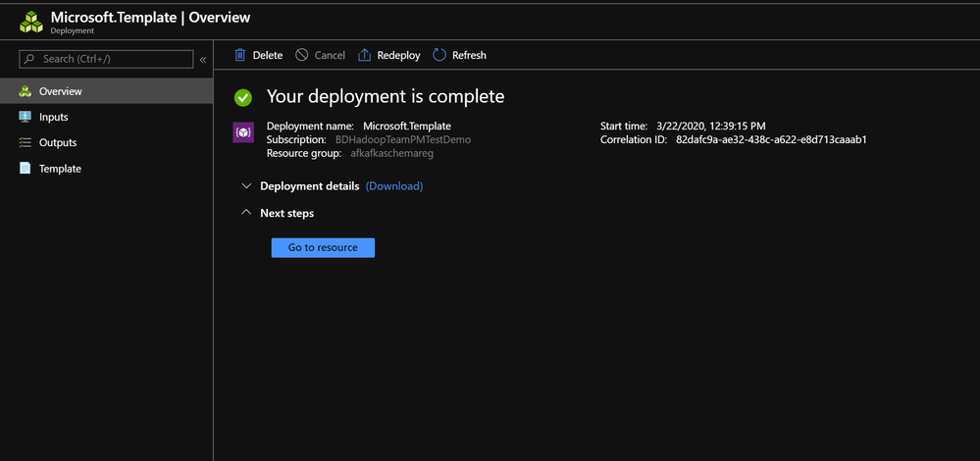Open the Template menu item
The height and width of the screenshot is (461, 980).
point(106,168)
